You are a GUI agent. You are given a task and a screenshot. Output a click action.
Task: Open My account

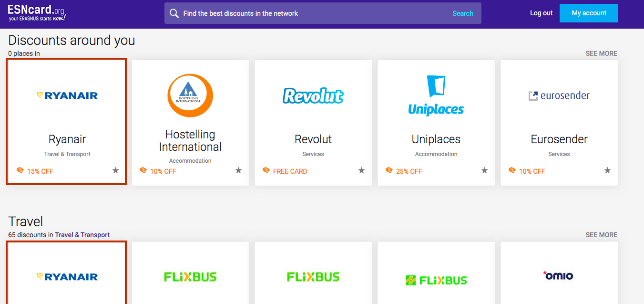(x=589, y=13)
